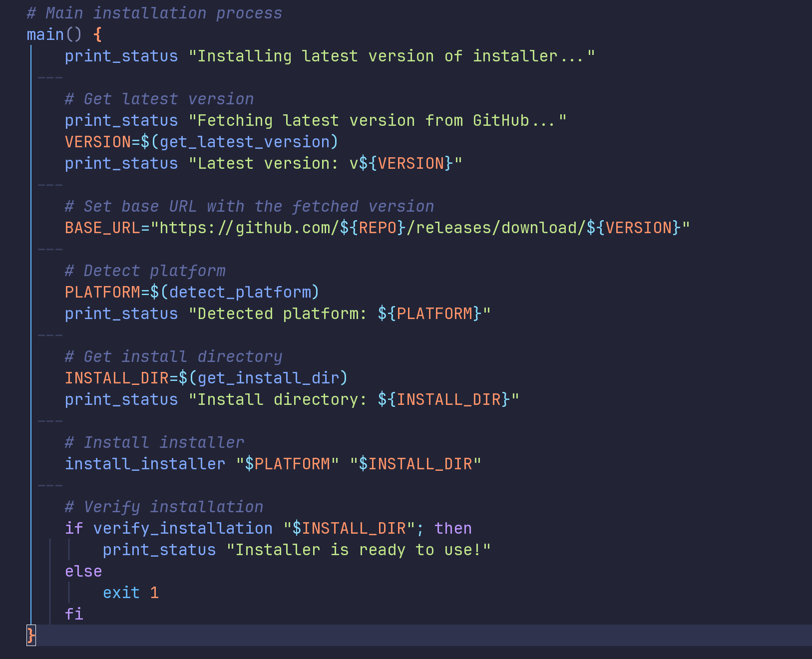Click the "$PLATFORM" argument of install_installer
Viewport: 812px width, 659px height.
[x=287, y=464]
